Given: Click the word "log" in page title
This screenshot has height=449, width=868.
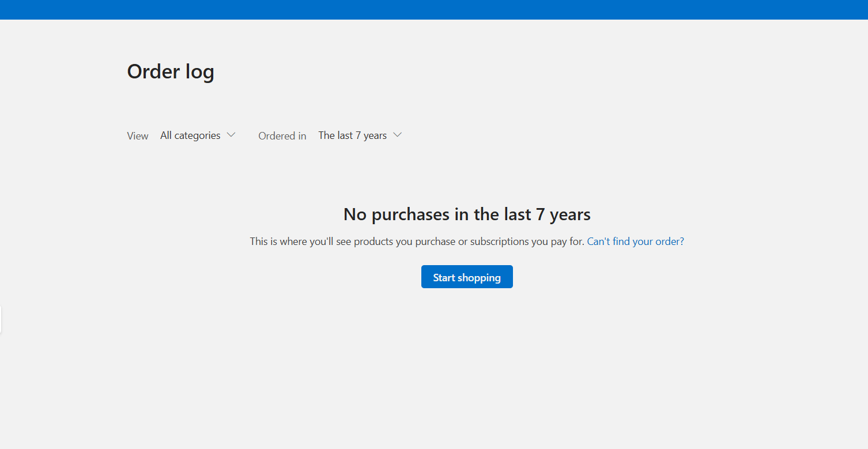Looking at the screenshot, I should click(199, 71).
